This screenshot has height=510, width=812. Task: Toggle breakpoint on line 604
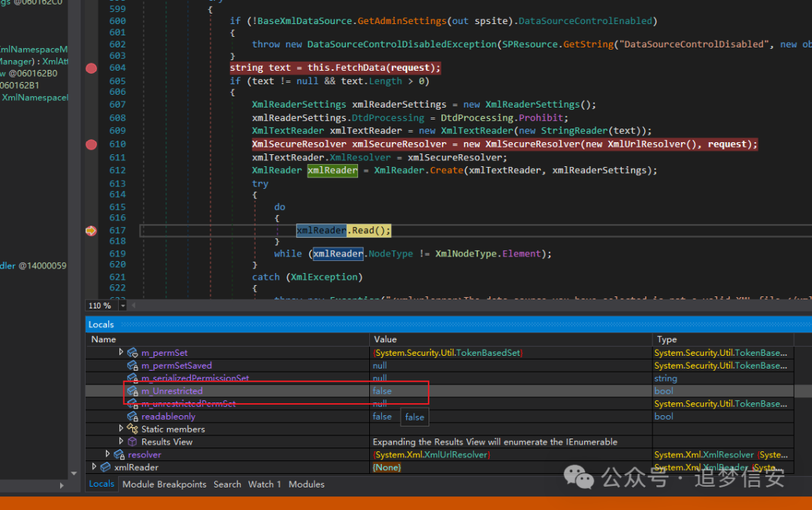tap(91, 68)
